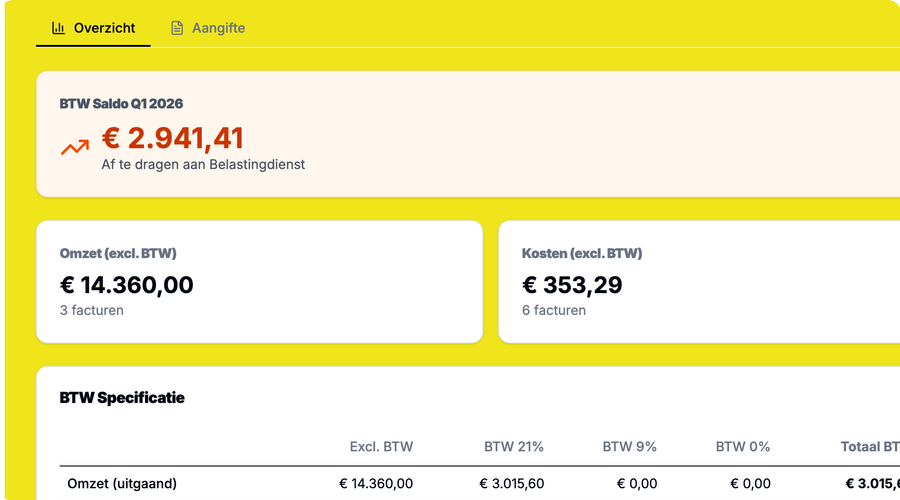The width and height of the screenshot is (900, 500).
Task: Click the BTW 0% column header
Action: tap(743, 447)
